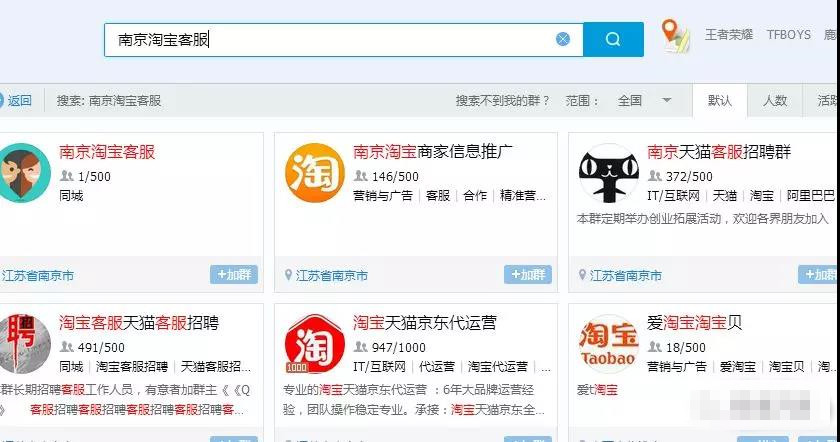The width and height of the screenshot is (840, 442).
Task: Click the 淘宝代运营 tag
Action: point(498,366)
